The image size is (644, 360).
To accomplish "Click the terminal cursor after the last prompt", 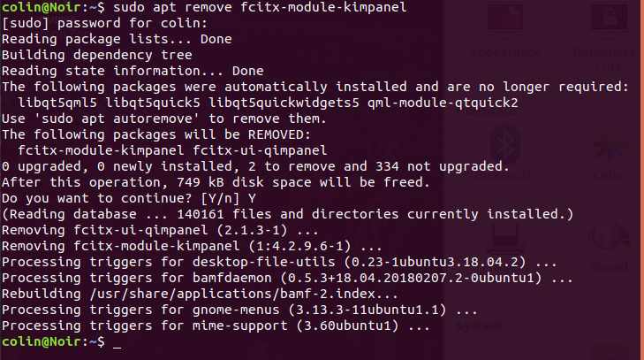I will [117, 342].
